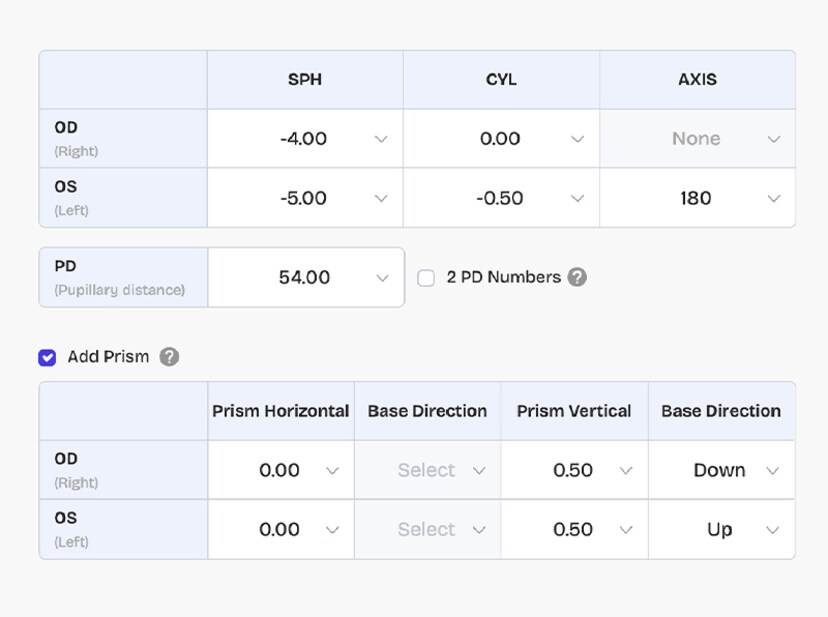Open the OD right eye SPH dropdown
The height and width of the screenshot is (617, 828).
pyautogui.click(x=305, y=139)
